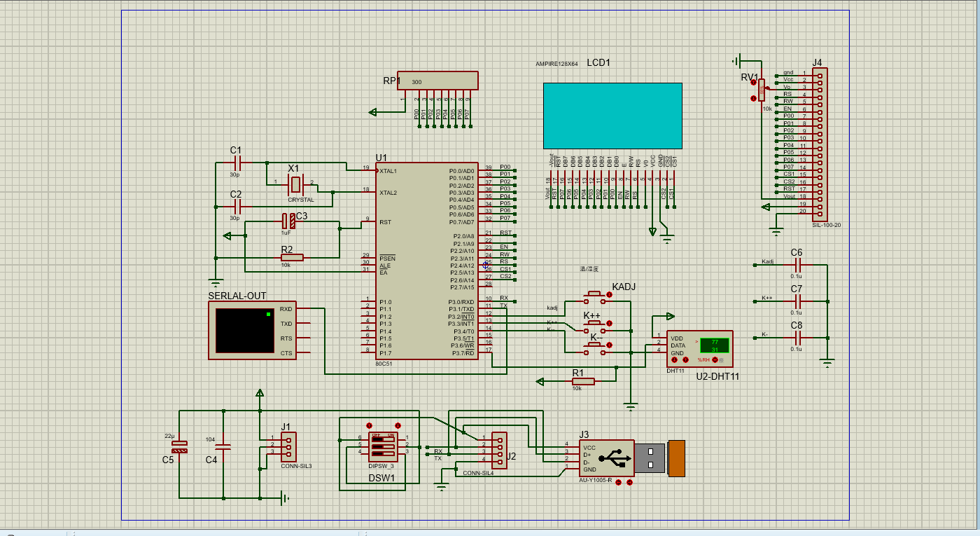The height and width of the screenshot is (536, 980).
Task: Decrease RV1 potentiometer with lower red arrow
Action: (x=753, y=99)
